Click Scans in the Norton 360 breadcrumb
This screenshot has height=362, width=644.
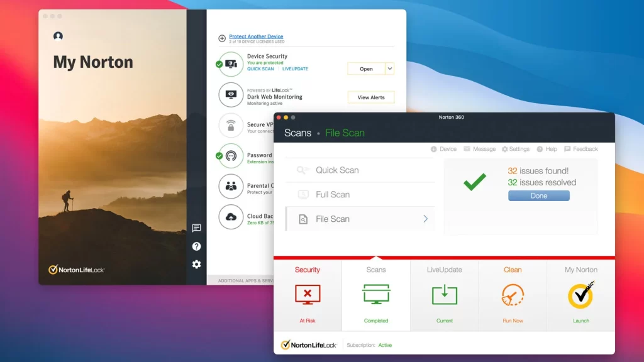(297, 133)
